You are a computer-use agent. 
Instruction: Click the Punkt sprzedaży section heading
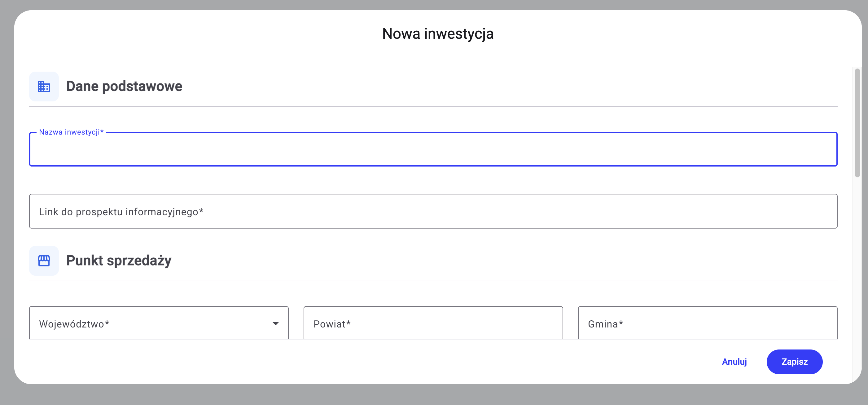coord(119,260)
